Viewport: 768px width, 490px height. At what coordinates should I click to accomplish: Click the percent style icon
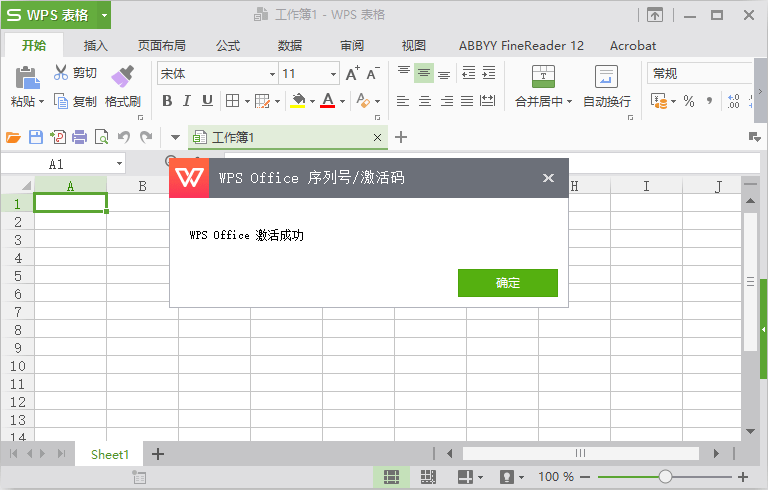click(x=689, y=101)
